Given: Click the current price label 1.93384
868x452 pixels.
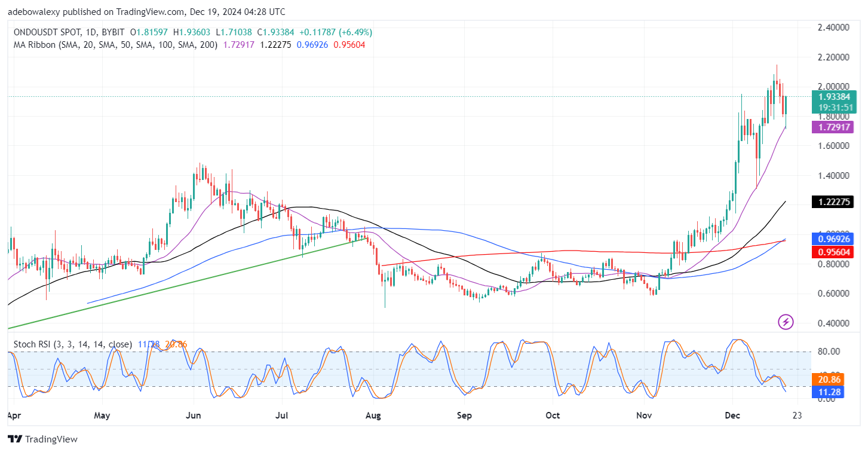Looking at the screenshot, I should coord(834,96).
